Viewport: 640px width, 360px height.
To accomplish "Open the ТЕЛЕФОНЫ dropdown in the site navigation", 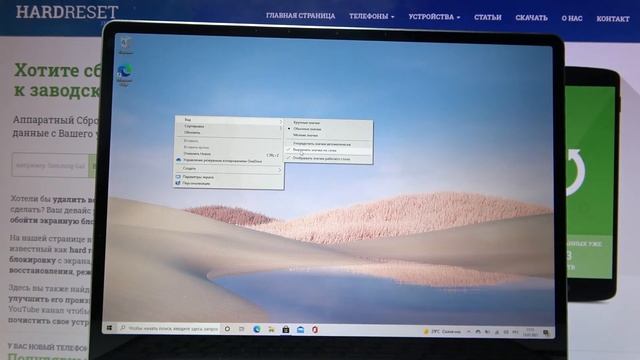I will pyautogui.click(x=371, y=16).
